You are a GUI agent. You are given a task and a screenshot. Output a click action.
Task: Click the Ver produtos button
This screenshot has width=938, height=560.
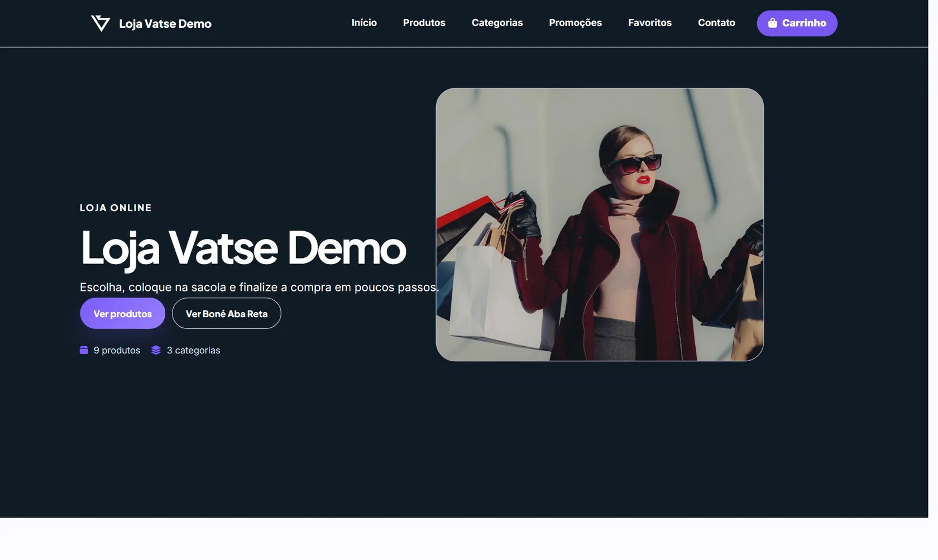click(x=123, y=313)
